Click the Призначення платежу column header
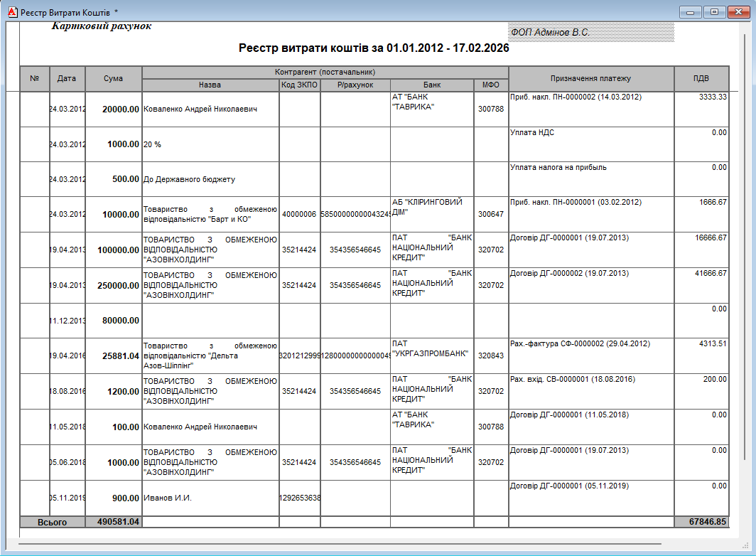This screenshot has height=556, width=756. [590, 78]
